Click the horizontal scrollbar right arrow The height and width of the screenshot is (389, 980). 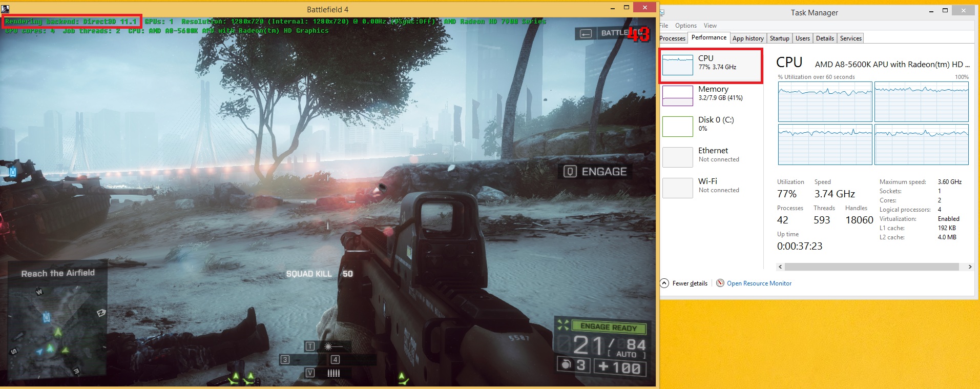click(969, 267)
